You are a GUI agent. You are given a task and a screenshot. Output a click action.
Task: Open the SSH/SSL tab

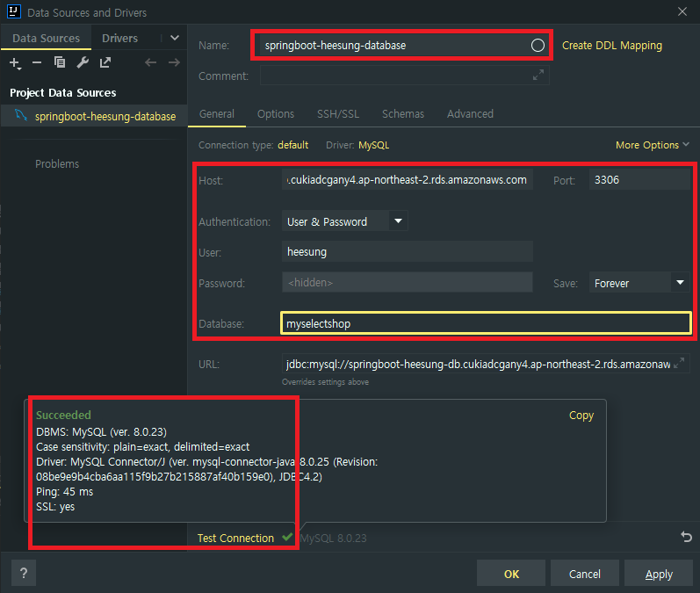pos(338,114)
